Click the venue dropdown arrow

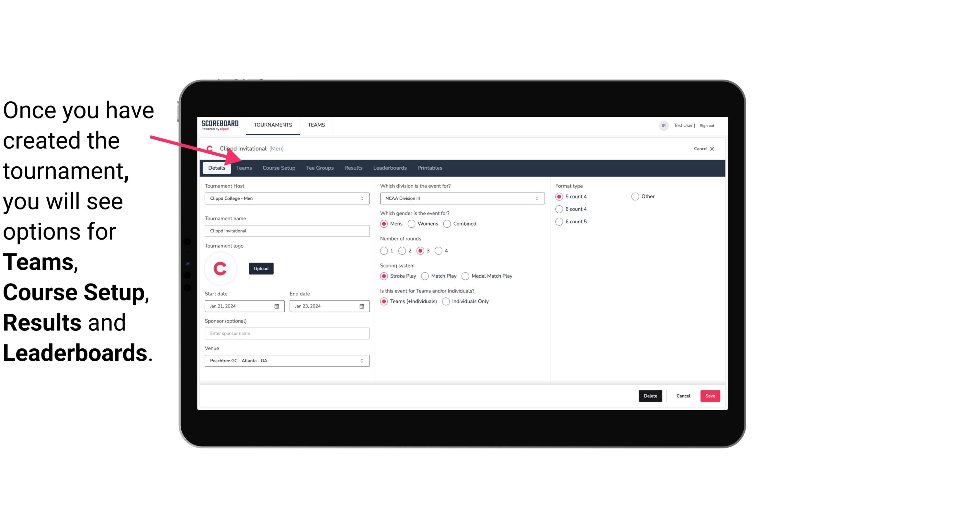[363, 360]
